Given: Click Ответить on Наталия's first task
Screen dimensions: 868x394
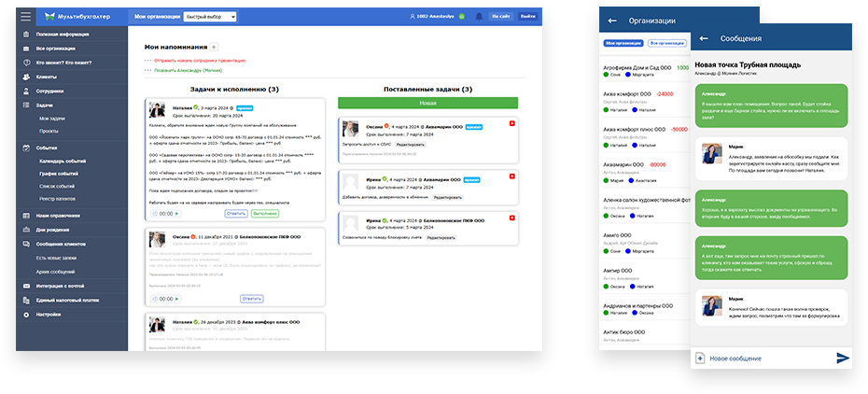Looking at the screenshot, I should click(236, 213).
